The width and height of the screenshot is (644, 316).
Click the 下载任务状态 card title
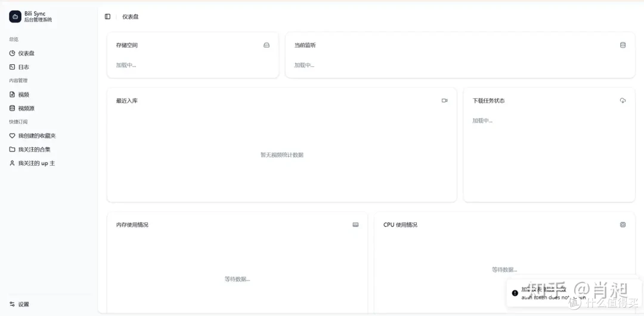click(488, 101)
